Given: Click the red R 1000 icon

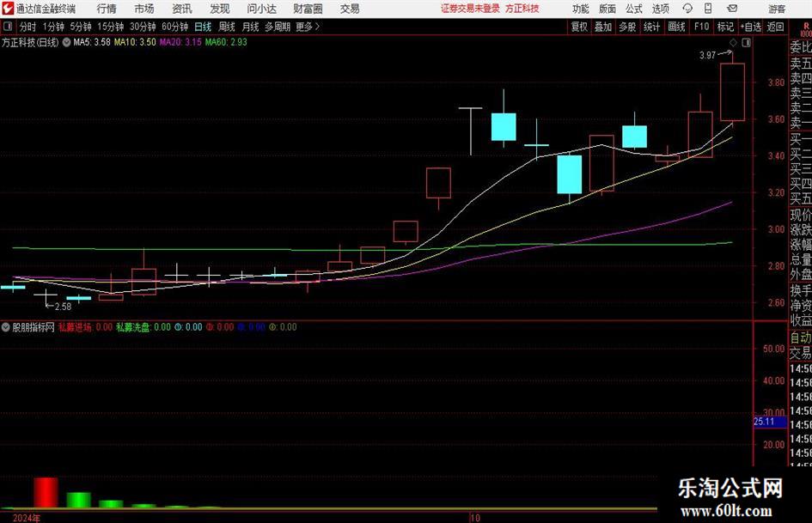Looking at the screenshot, I should pyautogui.click(x=805, y=29).
